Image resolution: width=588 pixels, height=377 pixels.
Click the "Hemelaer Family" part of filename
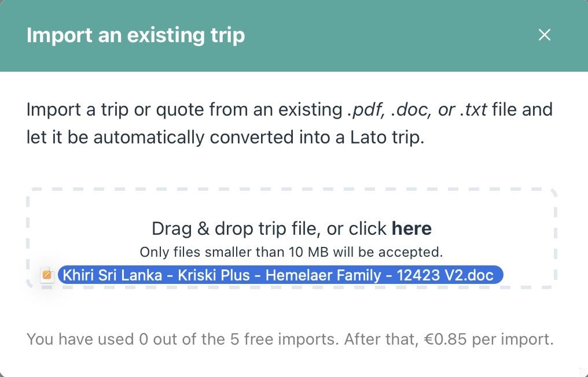point(326,275)
